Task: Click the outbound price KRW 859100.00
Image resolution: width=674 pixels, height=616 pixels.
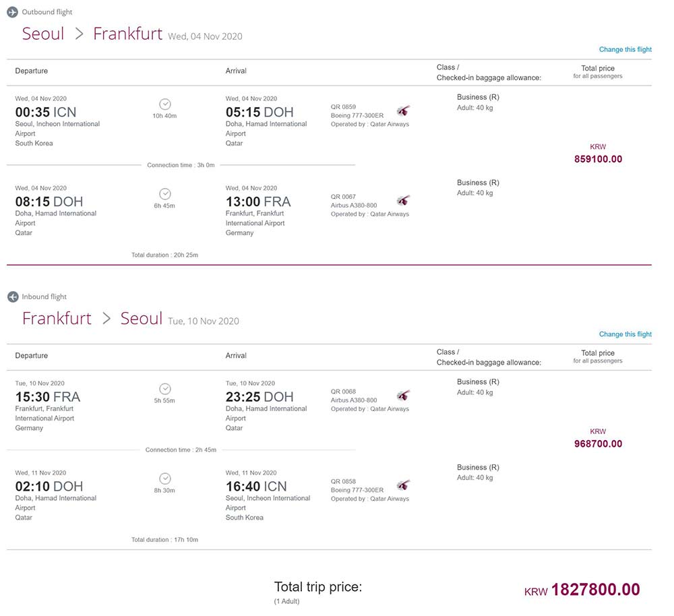Action: (598, 154)
